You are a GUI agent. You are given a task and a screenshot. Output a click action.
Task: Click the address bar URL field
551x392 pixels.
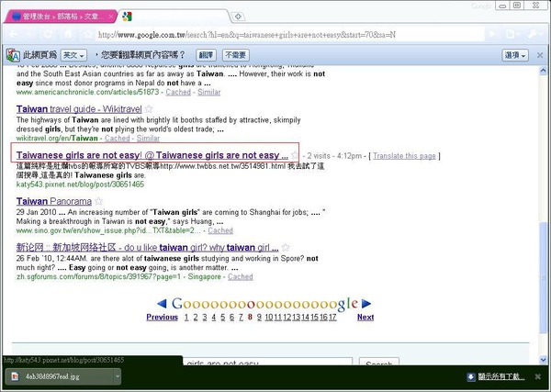[290, 35]
